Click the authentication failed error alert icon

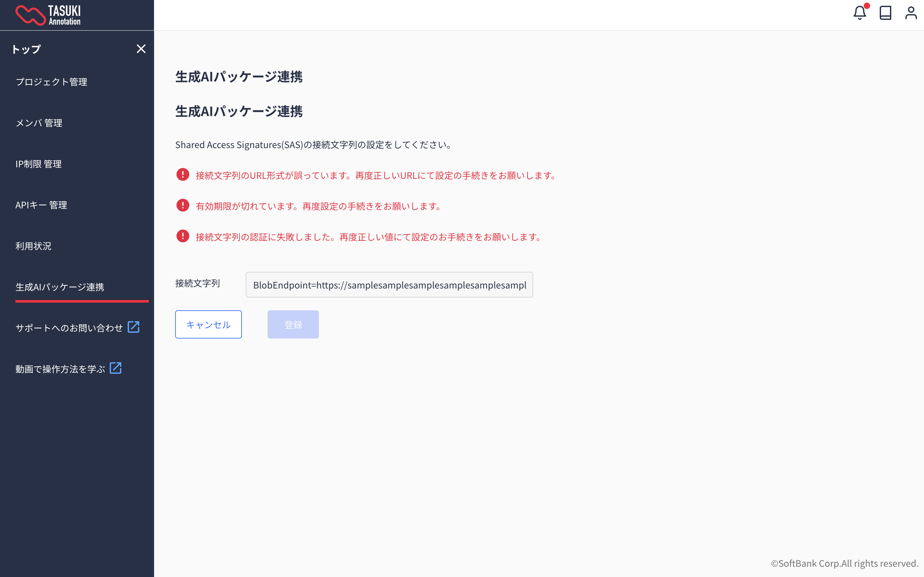click(x=183, y=236)
